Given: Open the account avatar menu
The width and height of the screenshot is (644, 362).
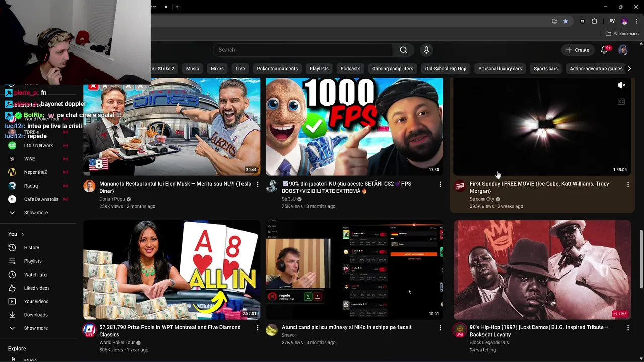Looking at the screenshot, I should (623, 50).
